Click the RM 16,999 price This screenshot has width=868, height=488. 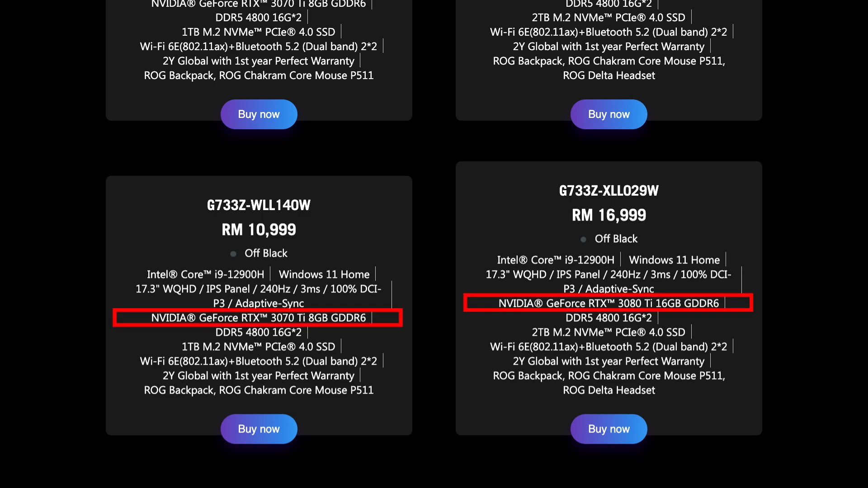609,215
